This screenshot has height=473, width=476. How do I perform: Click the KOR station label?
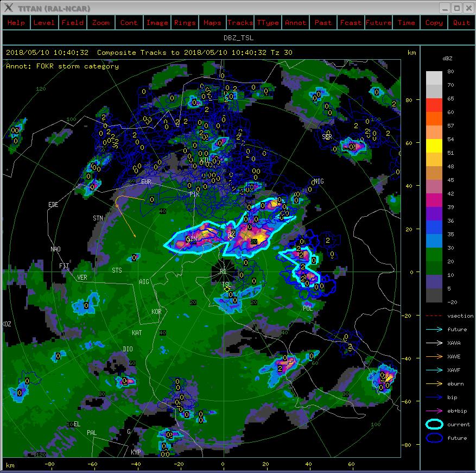click(156, 312)
